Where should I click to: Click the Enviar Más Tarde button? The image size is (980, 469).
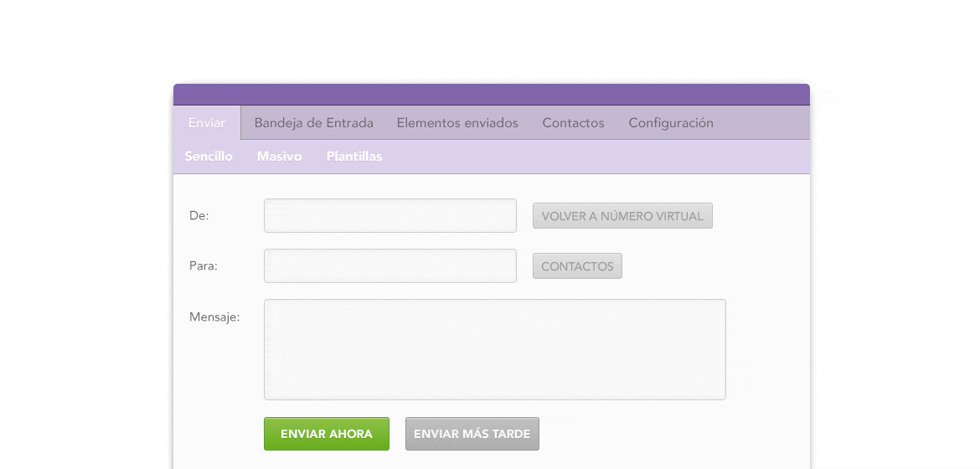472,434
